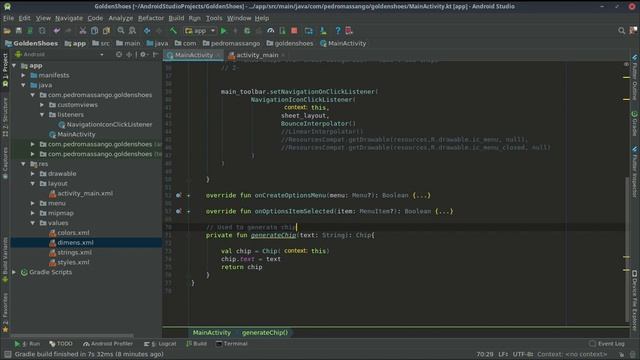Collapse the listeners package
The width and height of the screenshot is (640, 360).
click(42, 115)
